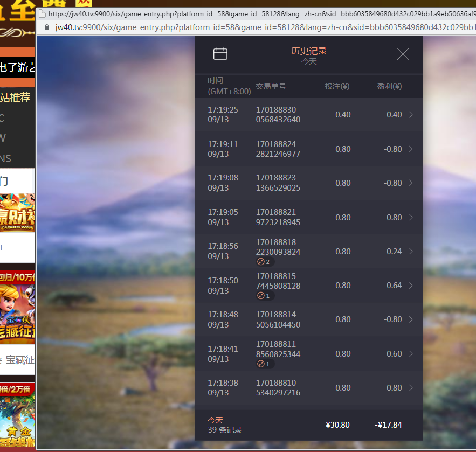Click the ¥30.80 total bet amount
476x452 pixels.
(x=337, y=425)
